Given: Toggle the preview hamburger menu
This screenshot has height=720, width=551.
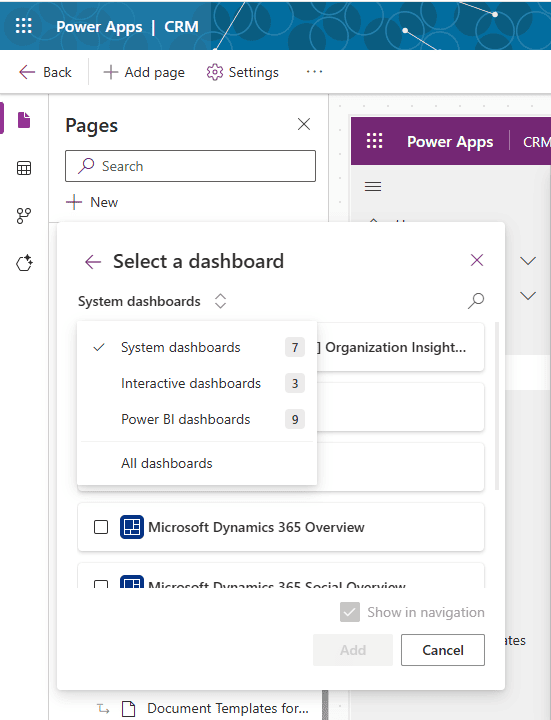Looking at the screenshot, I should (x=373, y=186).
